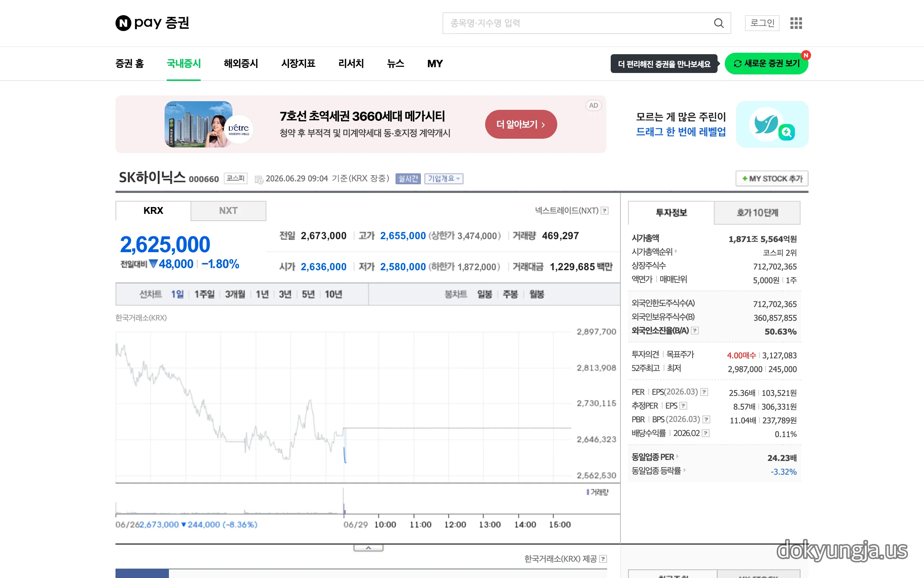Click the stock code 000660

coord(204,179)
